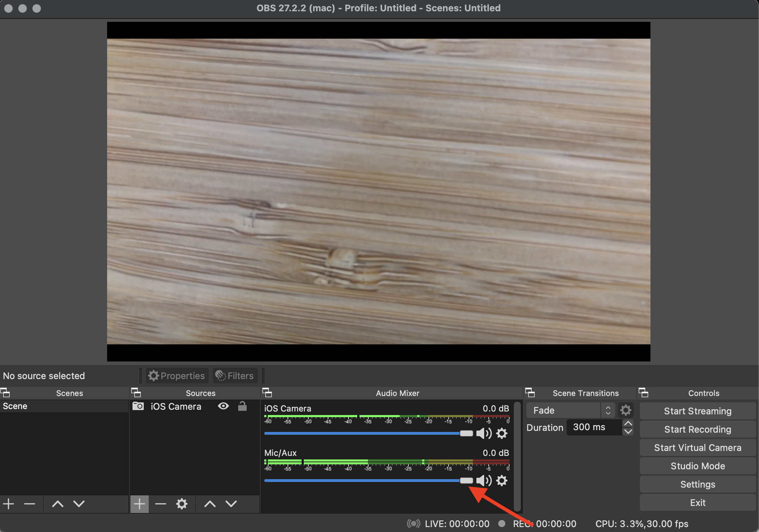Open source properties gear in Sources panel
The height and width of the screenshot is (532, 759).
tap(181, 504)
